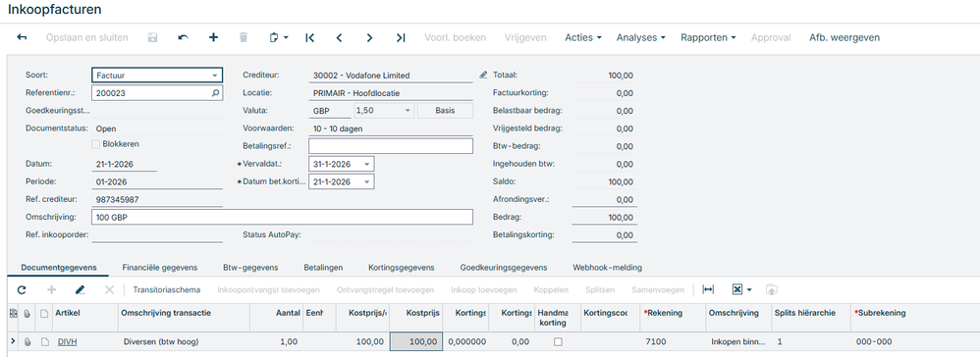Screen dimensions: 980x357
Task: Click Opslaan en sluiten
Action: (x=86, y=37)
